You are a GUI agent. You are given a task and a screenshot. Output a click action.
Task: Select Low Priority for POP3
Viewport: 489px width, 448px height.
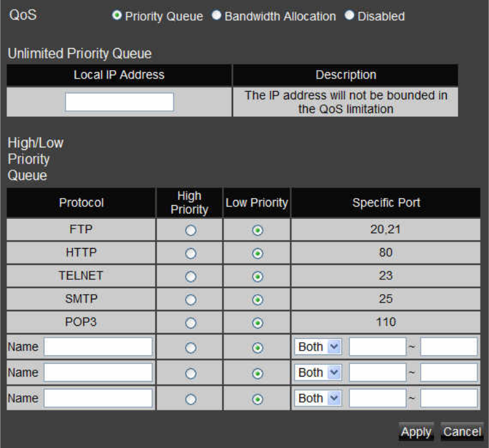point(258,323)
